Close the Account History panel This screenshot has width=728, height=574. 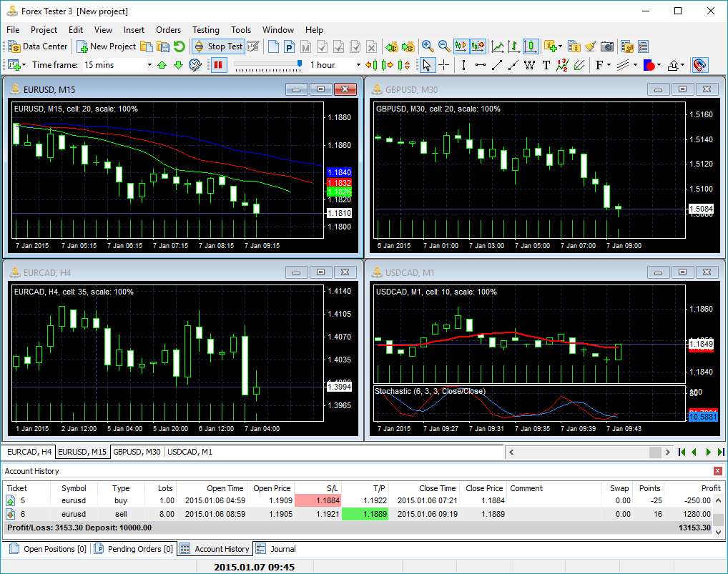(x=718, y=471)
